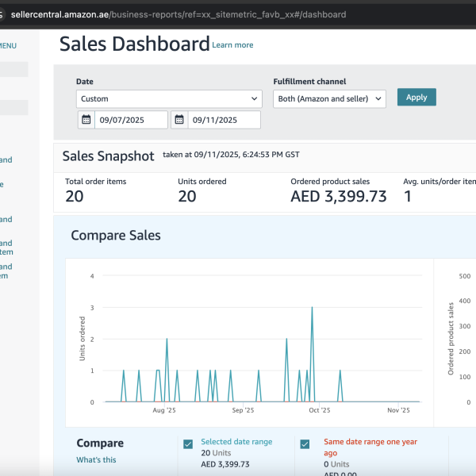The height and width of the screenshot is (476, 476).
Task: Open the Fulfillment channel dropdown
Action: click(x=329, y=98)
